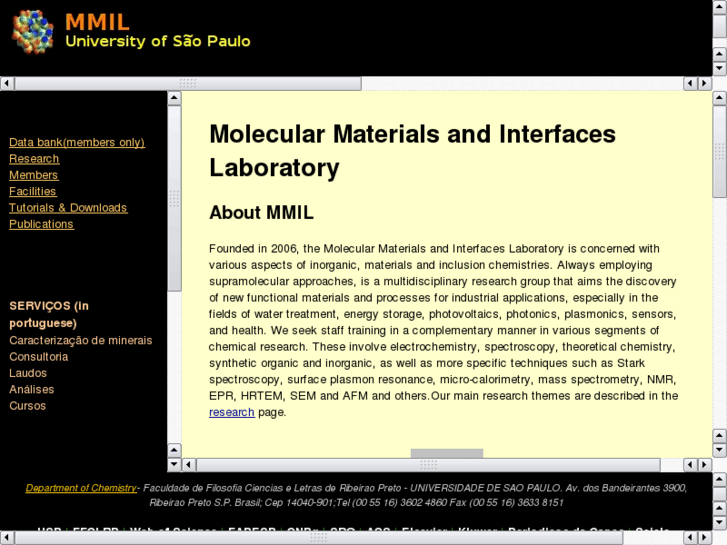Screen dimensions: 727x545
Task: Click the scroll-down arrow of footer frame
Action: 720,523
